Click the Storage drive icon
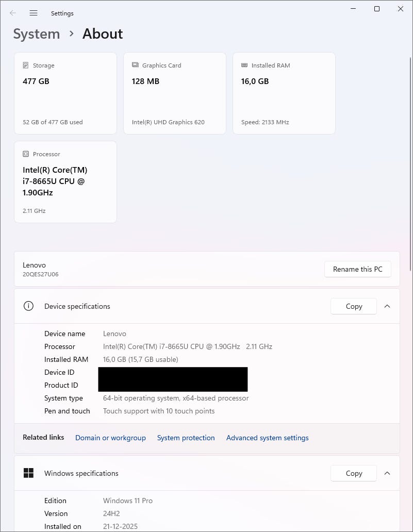413x532 pixels. (x=26, y=65)
